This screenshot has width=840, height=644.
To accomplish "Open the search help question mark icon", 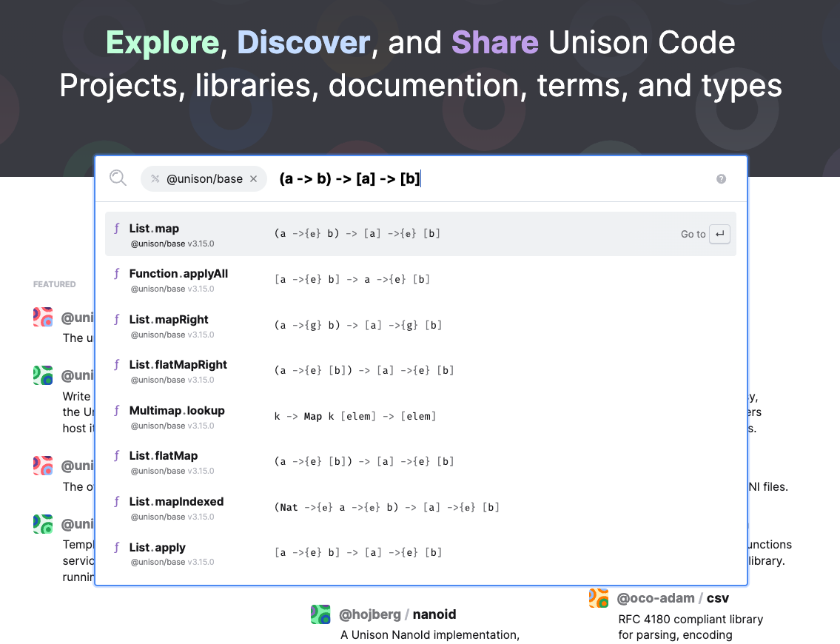I will pos(721,179).
